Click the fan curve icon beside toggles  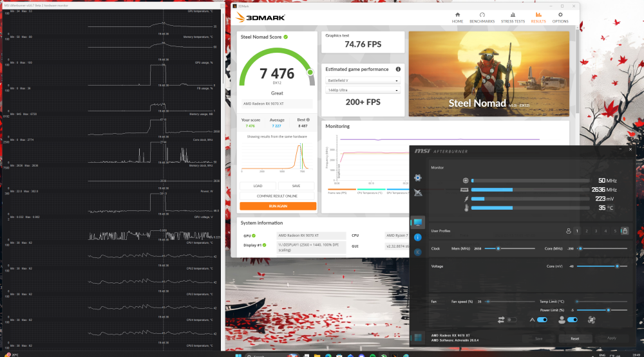(591, 320)
